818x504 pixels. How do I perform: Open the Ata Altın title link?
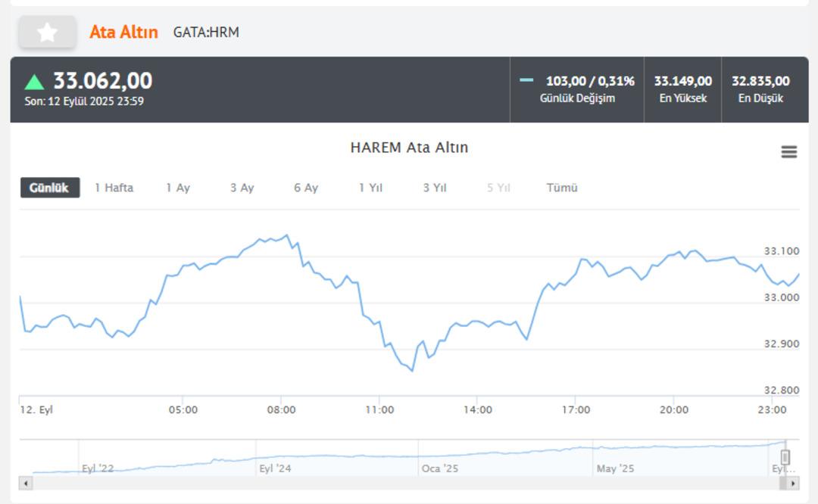click(123, 33)
